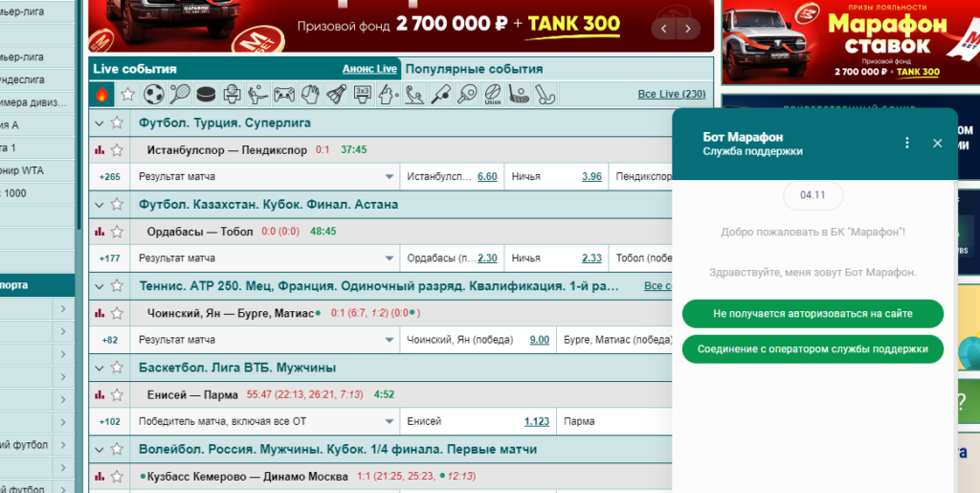Switch to Популярные события tab
The height and width of the screenshot is (493, 980).
[475, 69]
